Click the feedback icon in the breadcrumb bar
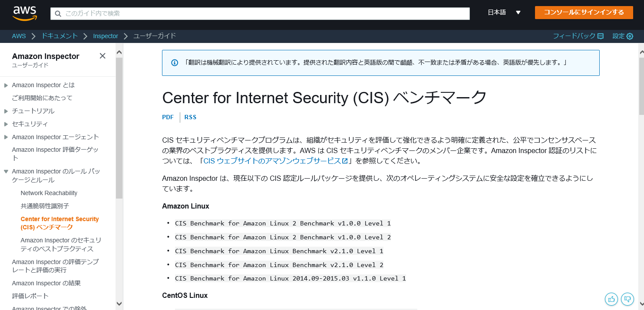 pos(601,36)
